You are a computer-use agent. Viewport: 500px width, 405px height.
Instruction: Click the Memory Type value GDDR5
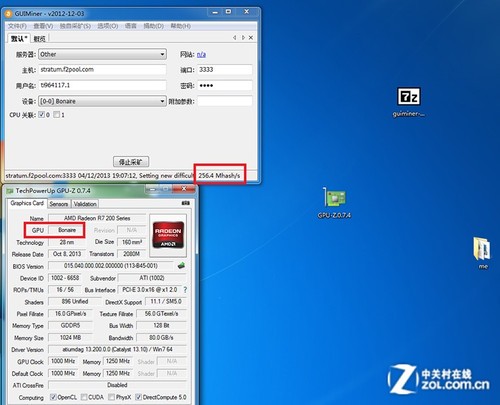pyautogui.click(x=70, y=325)
